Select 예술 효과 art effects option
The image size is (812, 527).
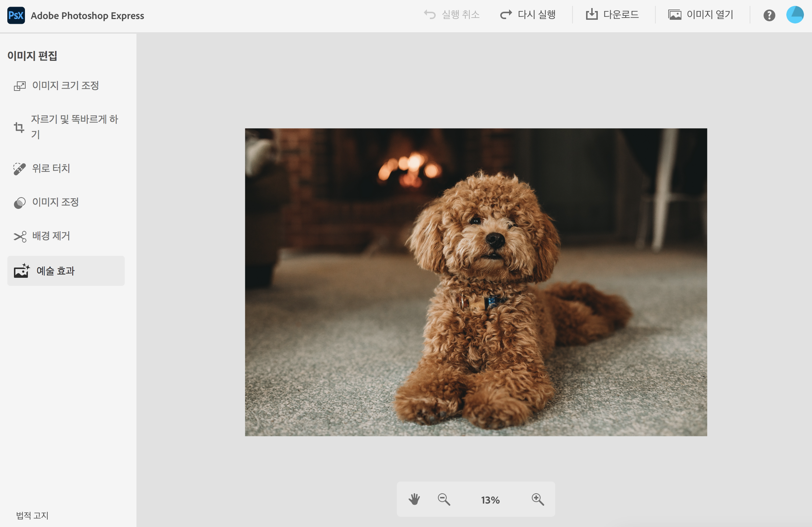click(56, 271)
